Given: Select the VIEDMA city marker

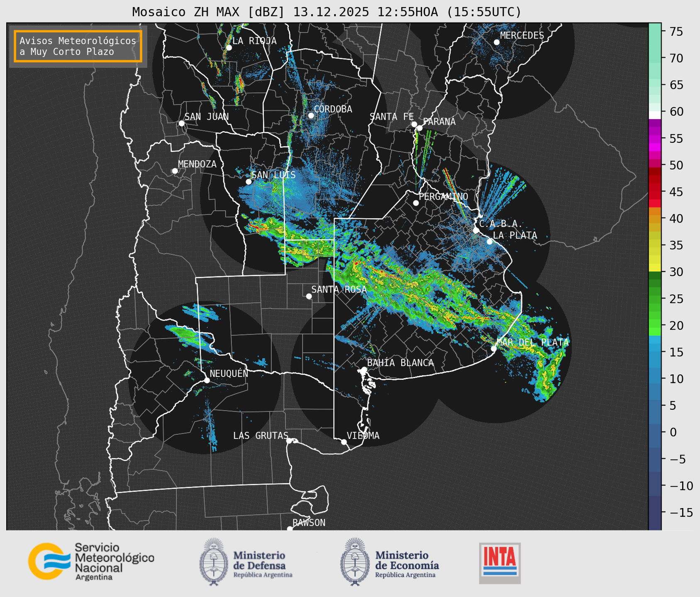Looking at the screenshot, I should coord(344,442).
